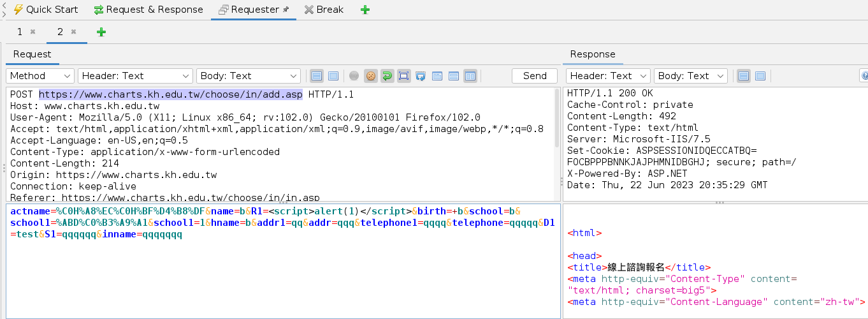Select the request above response layout icon
Viewport: 868px width, 319px height.
click(454, 76)
